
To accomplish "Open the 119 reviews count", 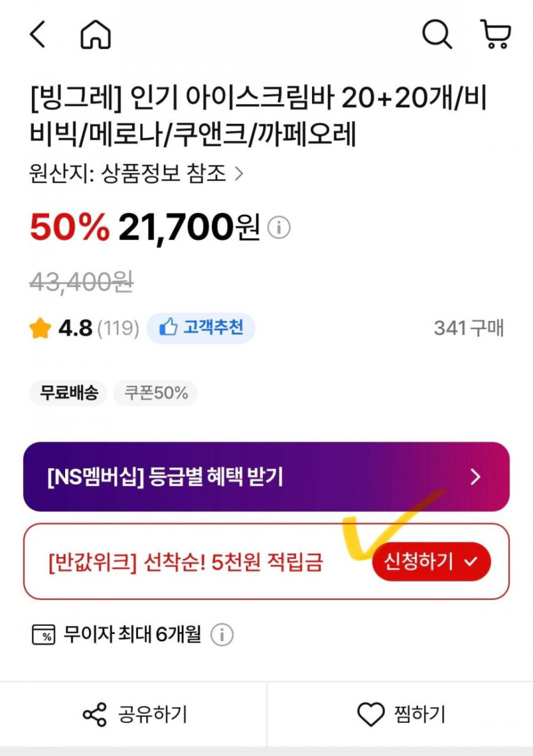I will (118, 329).
